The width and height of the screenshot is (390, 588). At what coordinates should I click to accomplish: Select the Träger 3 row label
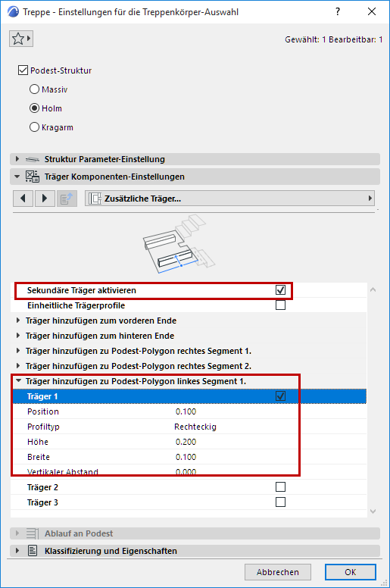coord(42,502)
